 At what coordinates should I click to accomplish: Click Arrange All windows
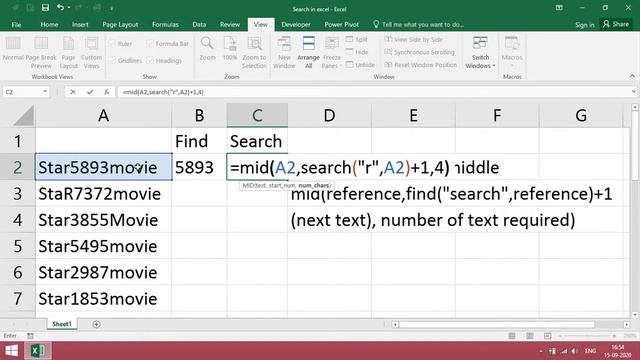click(309, 53)
